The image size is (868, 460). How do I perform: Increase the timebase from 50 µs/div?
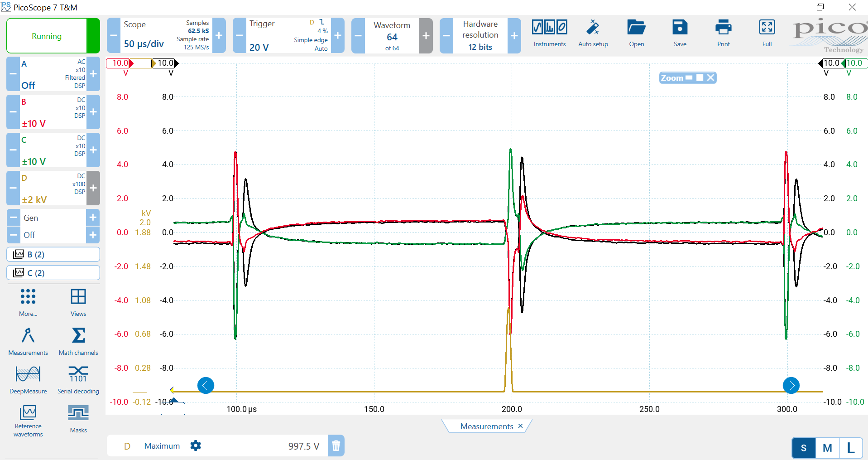point(219,35)
